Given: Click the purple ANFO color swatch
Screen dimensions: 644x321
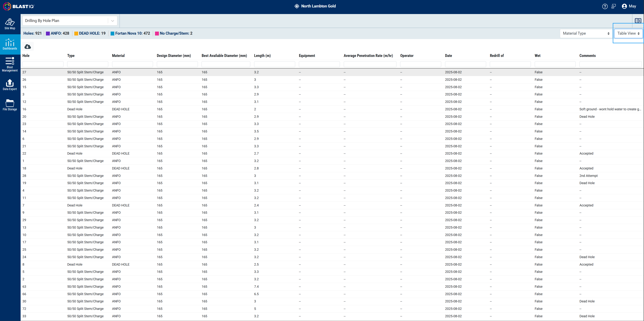Looking at the screenshot, I should click(x=48, y=33).
